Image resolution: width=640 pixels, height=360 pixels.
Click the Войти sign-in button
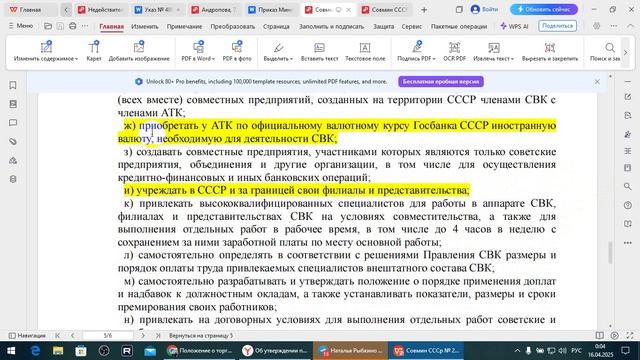(x=484, y=9)
